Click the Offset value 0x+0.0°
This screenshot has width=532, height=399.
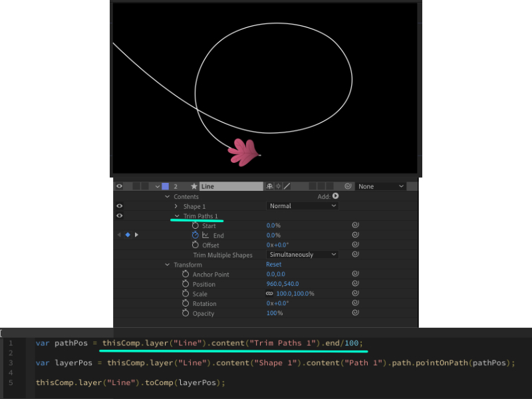(x=277, y=245)
